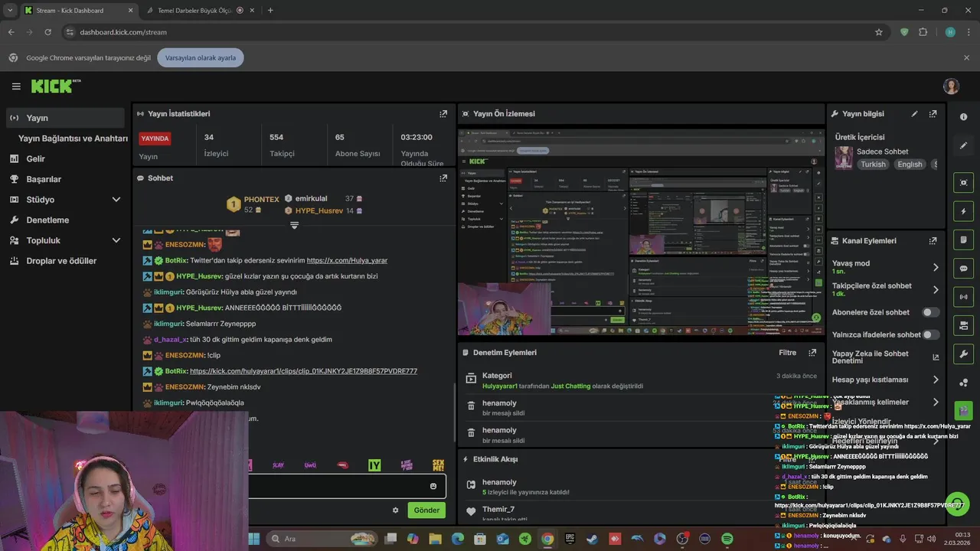Pop out the Sohbet panel

pos(443,178)
